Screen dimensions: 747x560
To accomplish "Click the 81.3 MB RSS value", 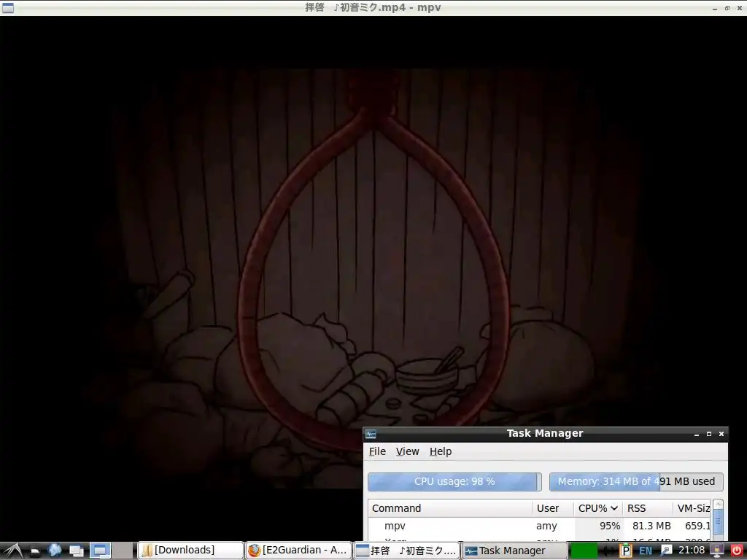I will pyautogui.click(x=651, y=526).
